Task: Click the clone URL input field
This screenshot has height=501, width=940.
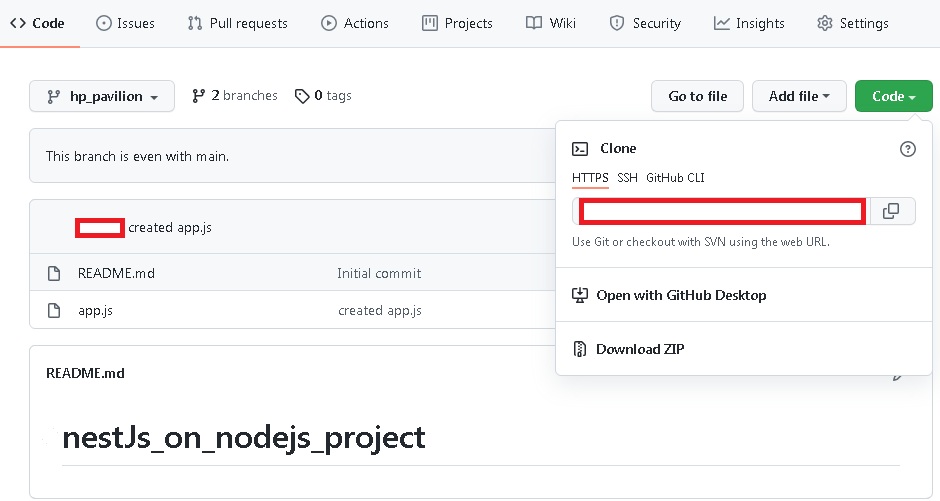Action: (x=721, y=211)
